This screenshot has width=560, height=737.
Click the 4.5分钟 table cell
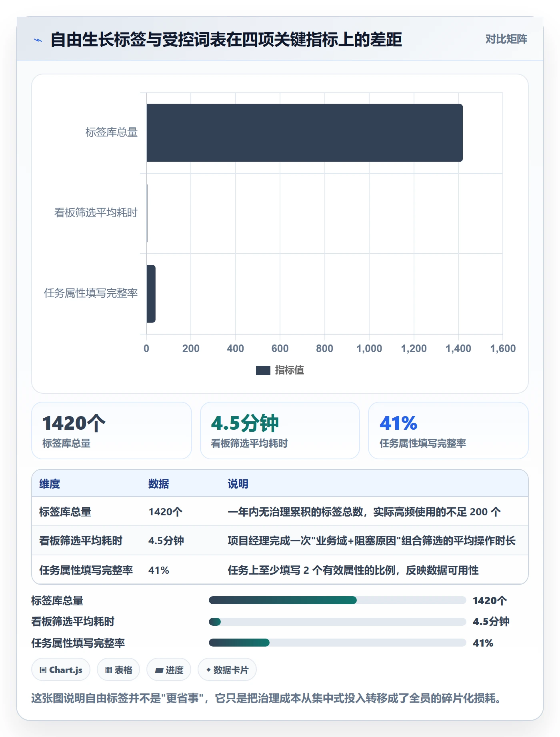tap(166, 541)
